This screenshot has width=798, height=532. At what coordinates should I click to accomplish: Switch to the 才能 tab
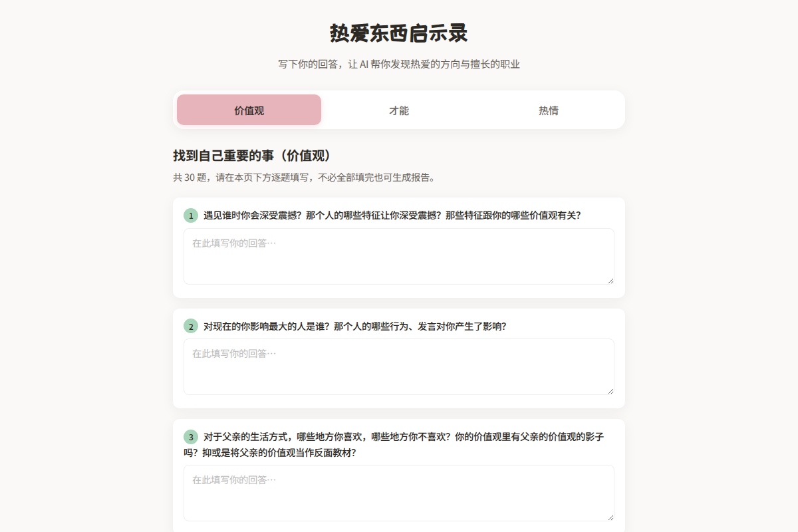[x=399, y=110]
